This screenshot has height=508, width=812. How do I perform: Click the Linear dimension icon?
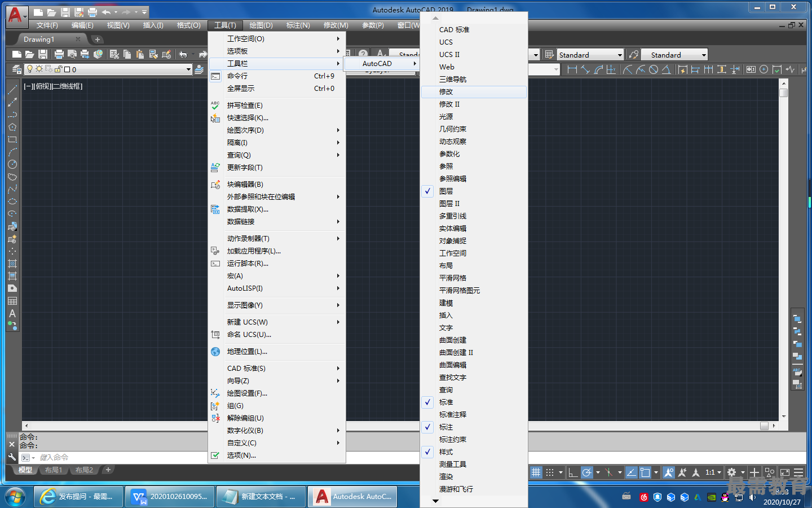tap(572, 69)
